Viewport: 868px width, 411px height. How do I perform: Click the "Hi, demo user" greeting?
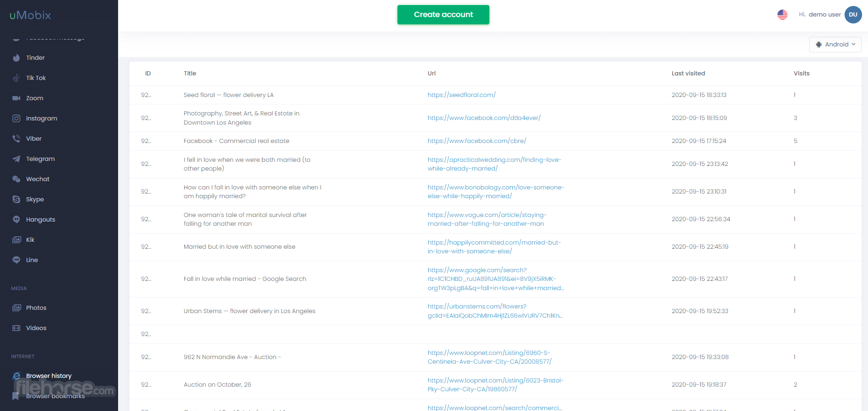point(820,15)
